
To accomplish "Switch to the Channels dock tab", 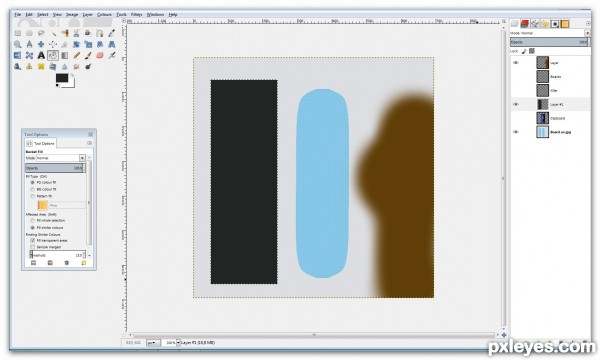I will coord(525,23).
